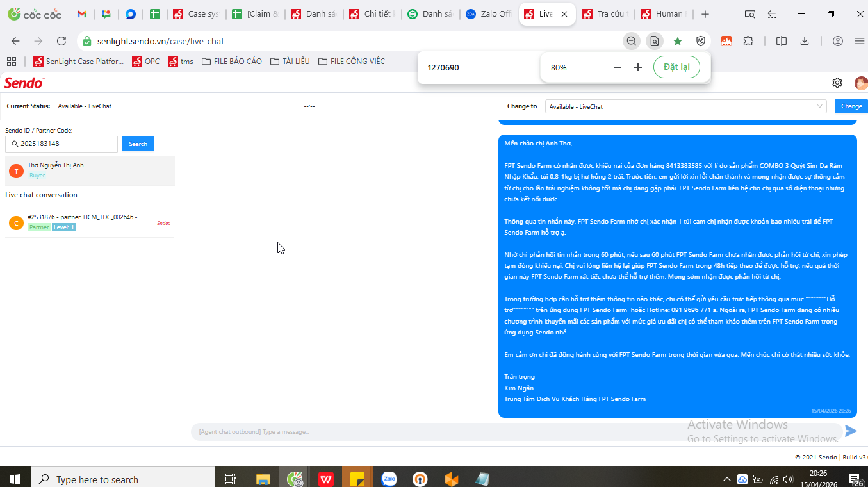Send message with the paper plane icon
This screenshot has height=487, width=868.
click(851, 431)
